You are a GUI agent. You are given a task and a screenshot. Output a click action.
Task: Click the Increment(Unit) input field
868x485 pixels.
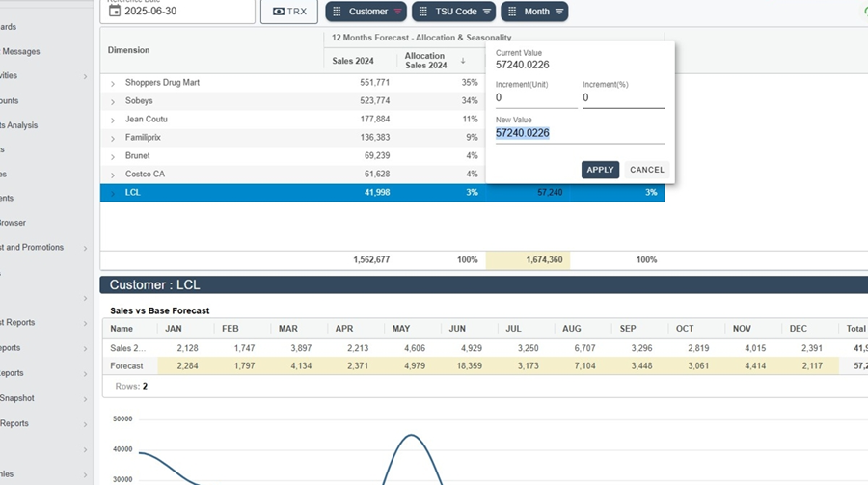coord(536,98)
